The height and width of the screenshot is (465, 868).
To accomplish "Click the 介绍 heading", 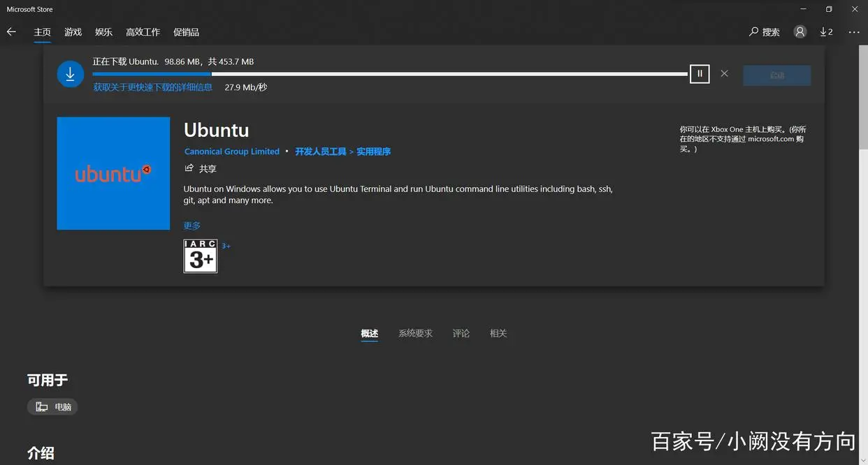I will [41, 453].
